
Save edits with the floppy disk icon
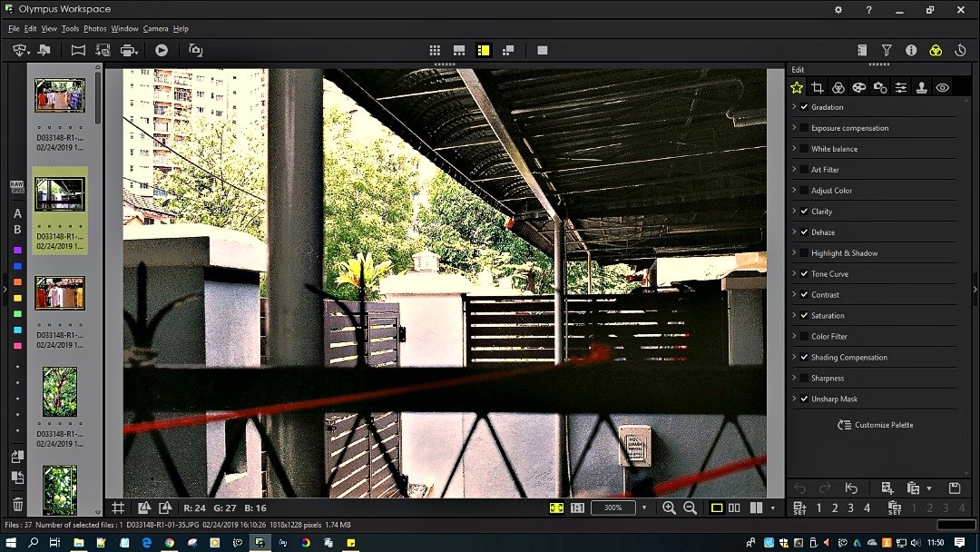tap(955, 488)
